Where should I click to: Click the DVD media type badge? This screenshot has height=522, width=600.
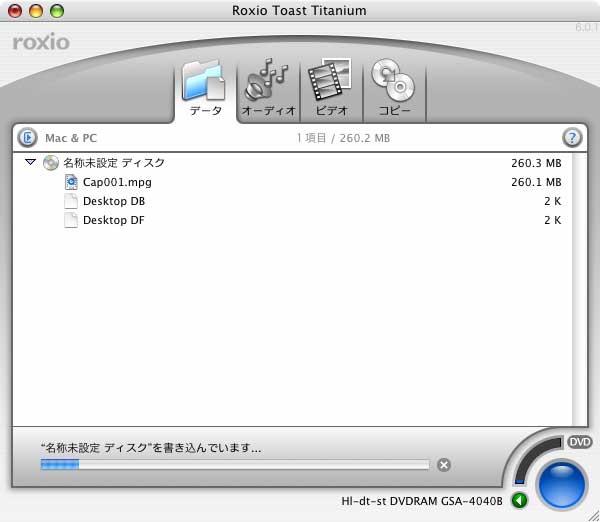click(579, 441)
